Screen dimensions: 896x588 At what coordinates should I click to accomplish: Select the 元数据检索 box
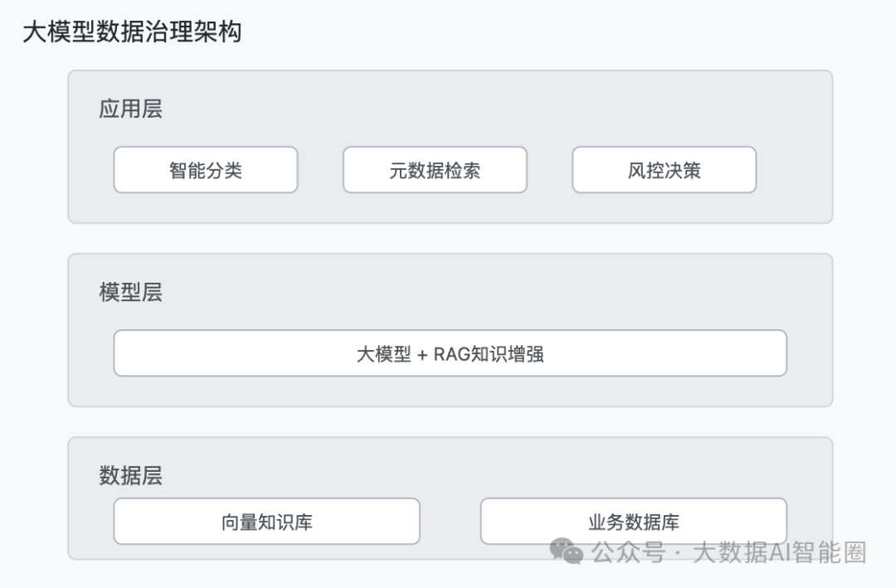[x=435, y=170]
